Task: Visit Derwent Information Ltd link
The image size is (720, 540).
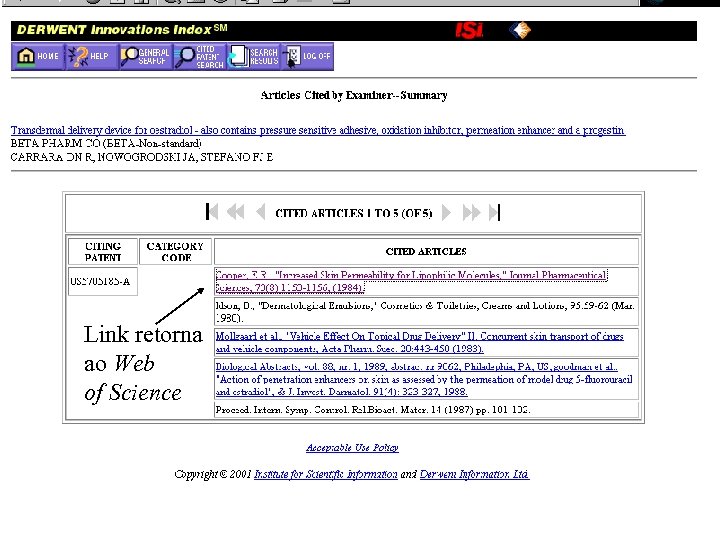Action: click(474, 474)
